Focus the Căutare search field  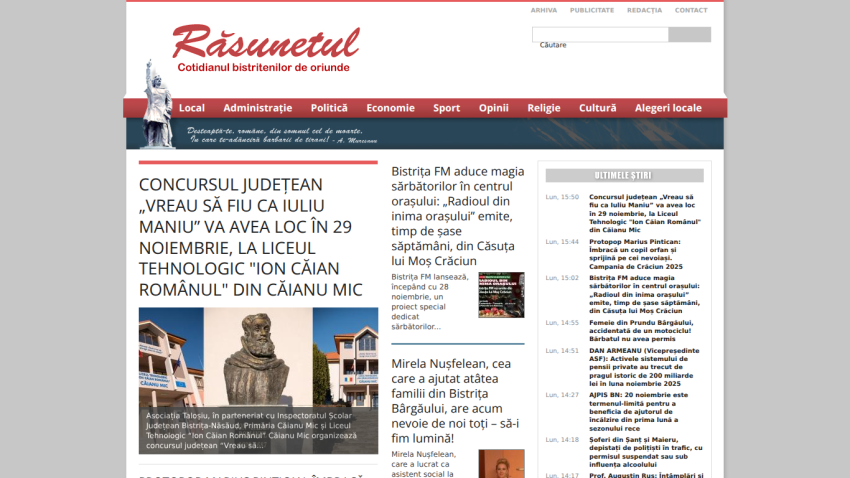(600, 34)
